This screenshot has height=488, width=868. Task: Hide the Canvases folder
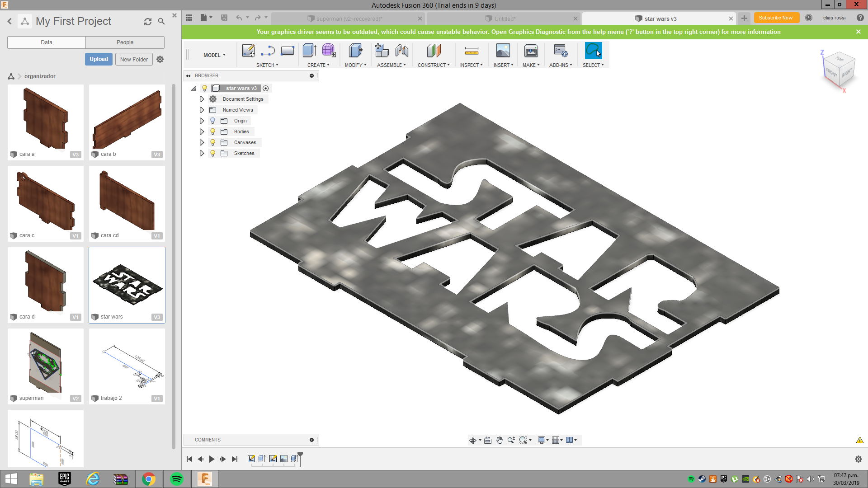pos(213,142)
